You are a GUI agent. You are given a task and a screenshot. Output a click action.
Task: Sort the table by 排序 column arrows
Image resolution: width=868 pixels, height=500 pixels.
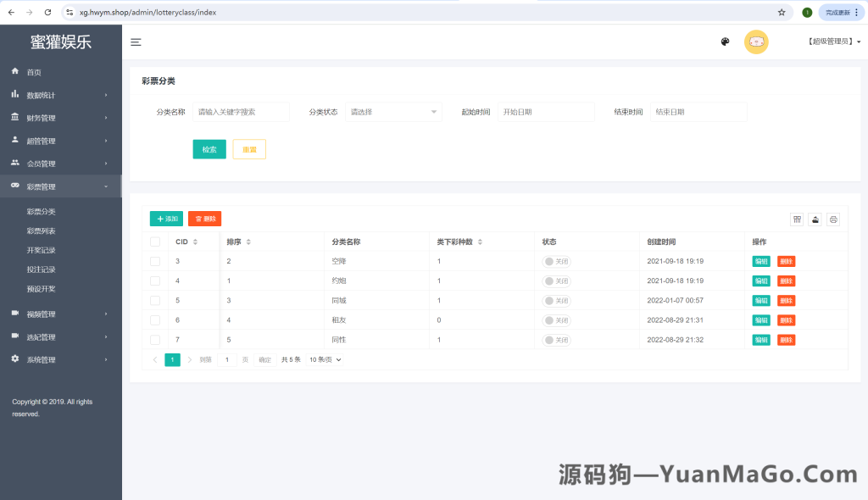(248, 242)
